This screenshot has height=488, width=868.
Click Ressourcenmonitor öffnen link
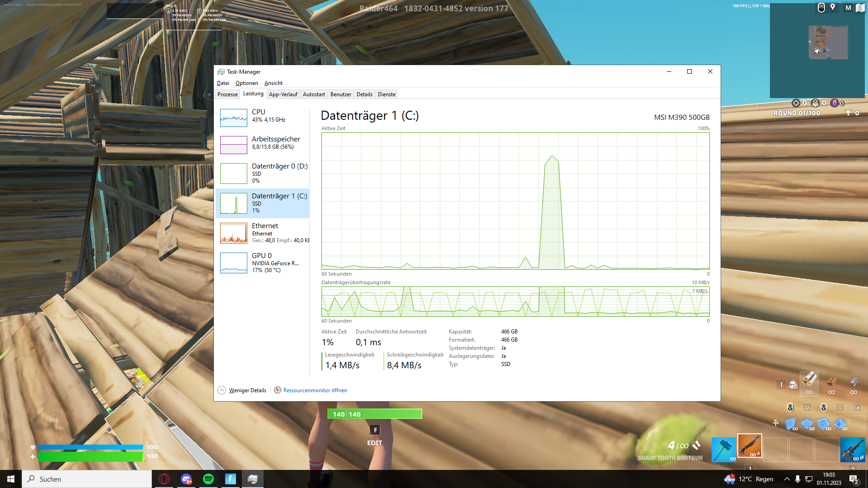point(315,390)
